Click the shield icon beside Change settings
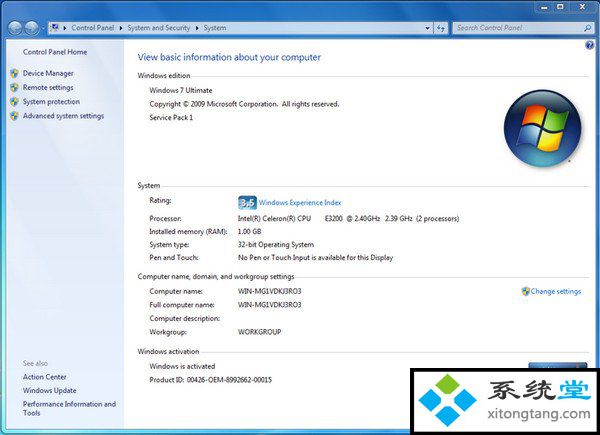The height and width of the screenshot is (435, 600). (525, 291)
